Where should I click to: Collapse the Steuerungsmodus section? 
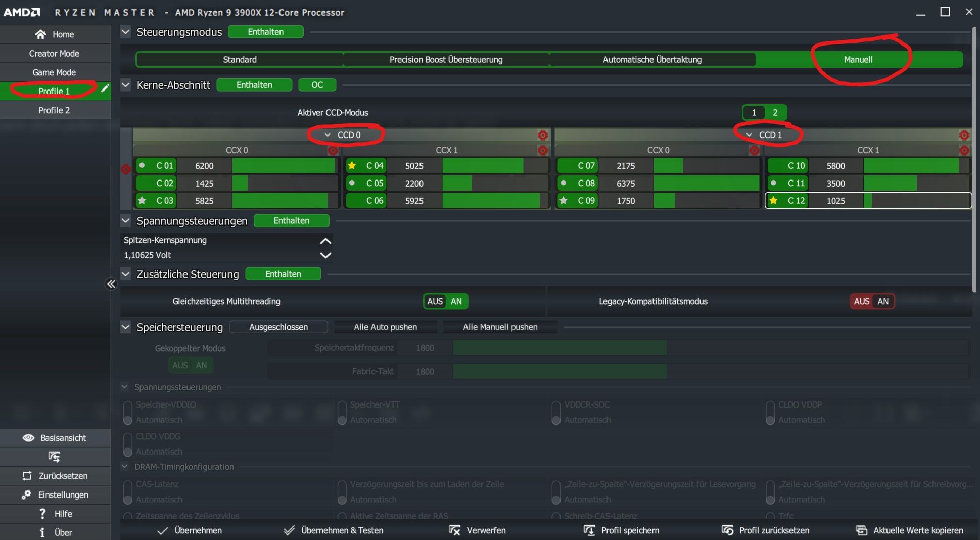pos(125,32)
